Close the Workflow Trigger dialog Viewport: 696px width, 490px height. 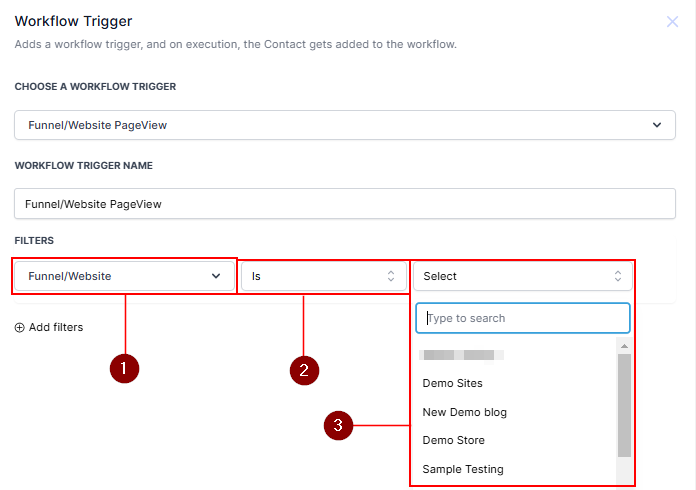(672, 21)
